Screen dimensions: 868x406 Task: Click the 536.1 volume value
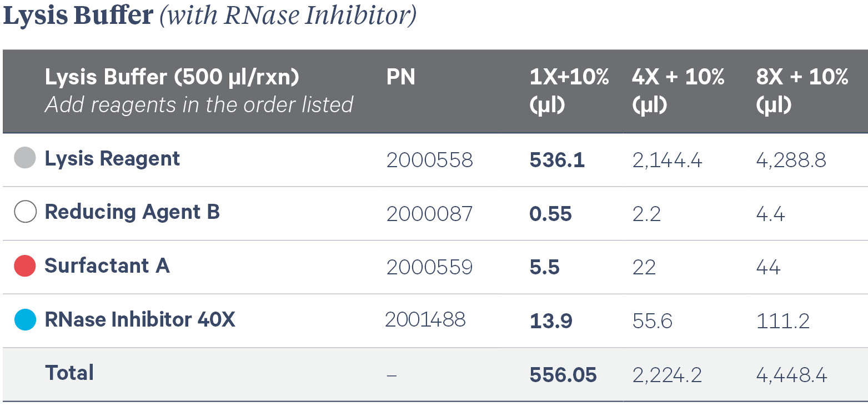click(557, 160)
